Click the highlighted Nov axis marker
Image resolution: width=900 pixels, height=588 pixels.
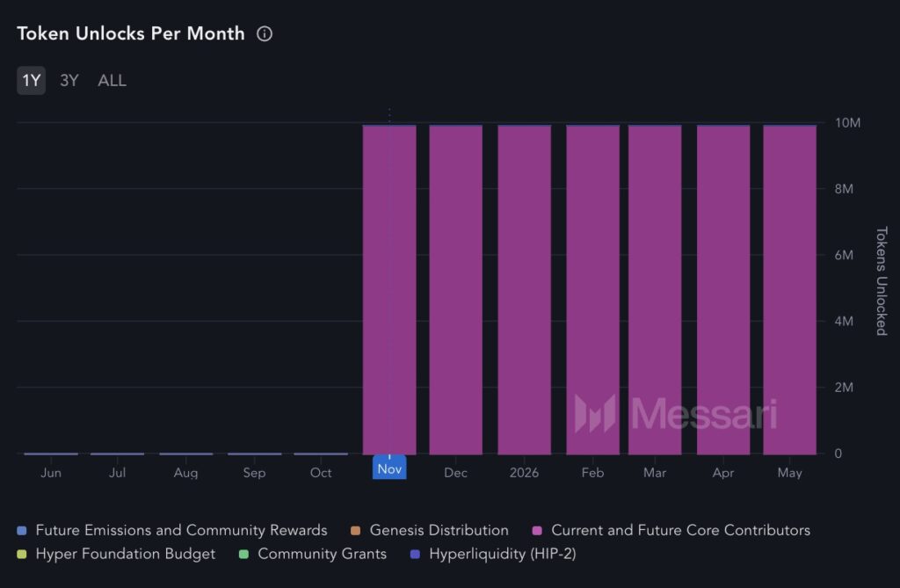389,469
